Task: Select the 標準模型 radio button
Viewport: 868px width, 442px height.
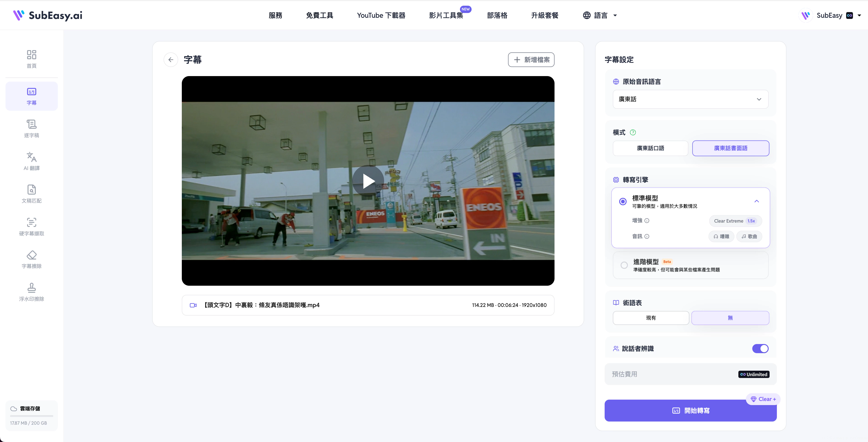Action: click(x=623, y=201)
